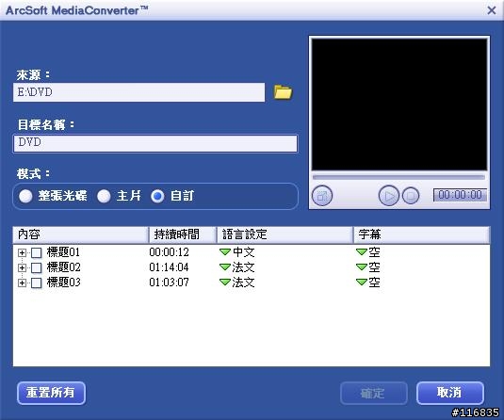
Task: Click duration 00:00:12
Action: point(169,252)
